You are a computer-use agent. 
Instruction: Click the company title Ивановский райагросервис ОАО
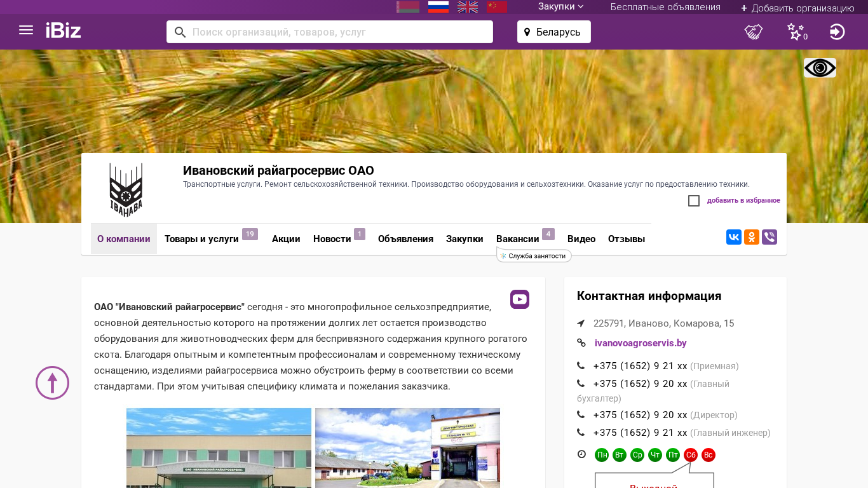(278, 170)
